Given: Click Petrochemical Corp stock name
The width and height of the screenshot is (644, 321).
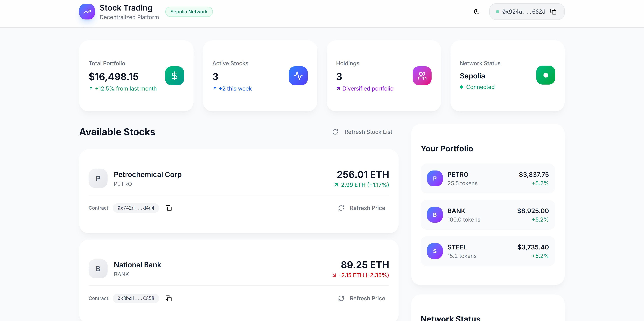Looking at the screenshot, I should coord(147,175).
